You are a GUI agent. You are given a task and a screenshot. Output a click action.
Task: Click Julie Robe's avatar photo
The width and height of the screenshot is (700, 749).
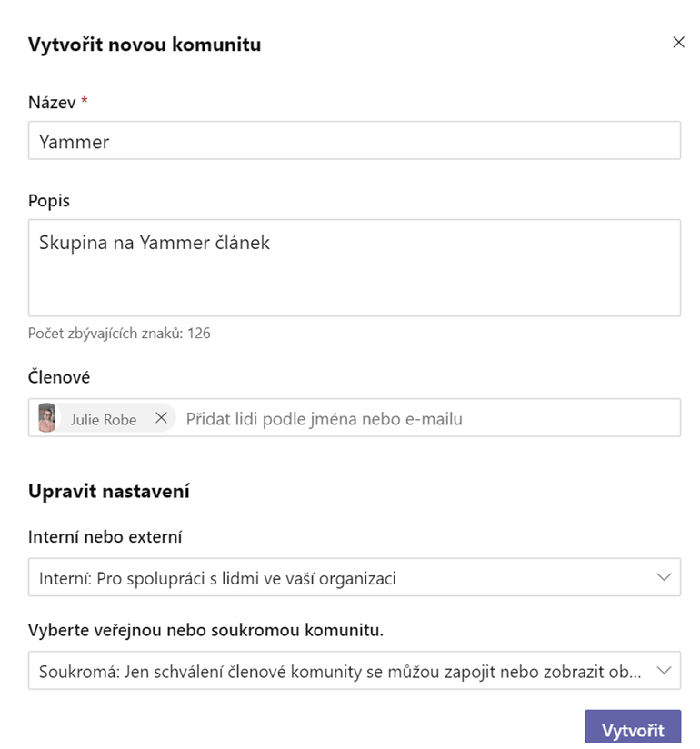(47, 418)
